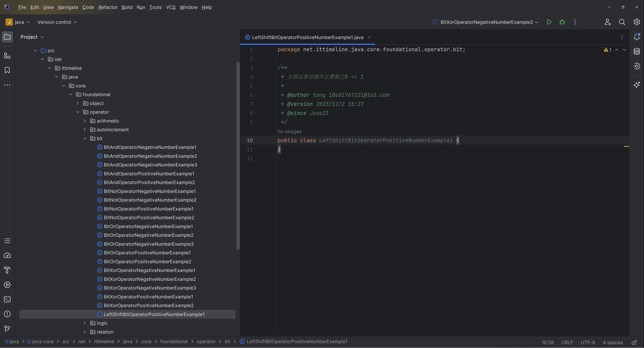Open the Version control dropdown
This screenshot has height=348, width=644.
57,22
